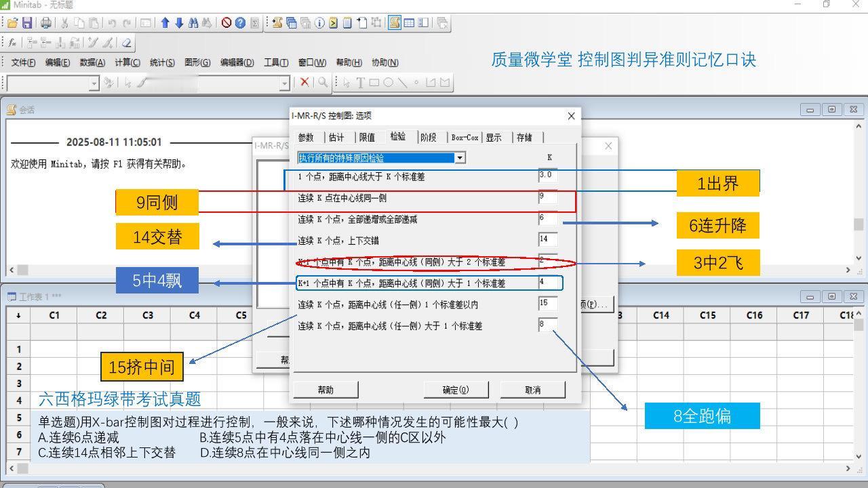Go to next command with blue down arrow
This screenshot has height=488, width=868.
pyautogui.click(x=179, y=23)
